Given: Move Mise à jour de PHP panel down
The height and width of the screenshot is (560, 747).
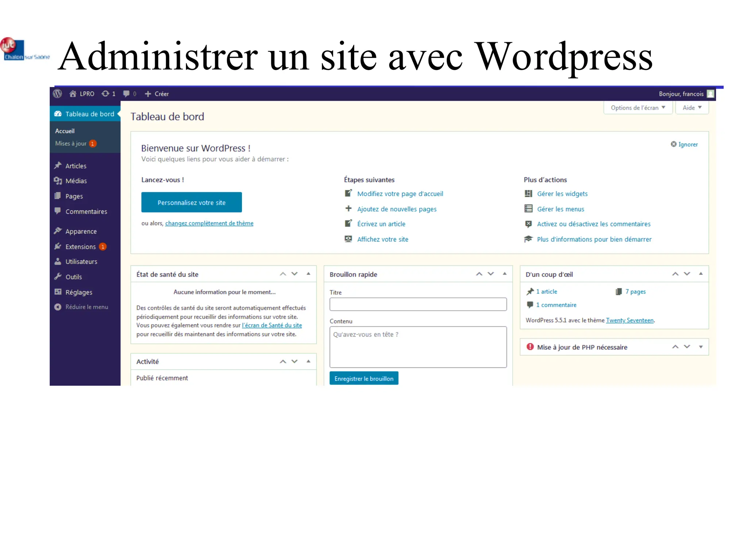Looking at the screenshot, I should [x=687, y=347].
